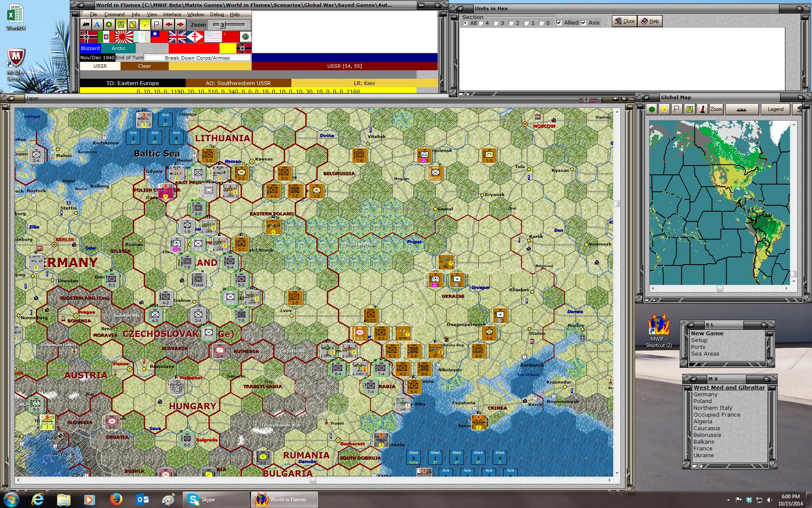Click the red left arrow toolbar icon

tap(169, 25)
